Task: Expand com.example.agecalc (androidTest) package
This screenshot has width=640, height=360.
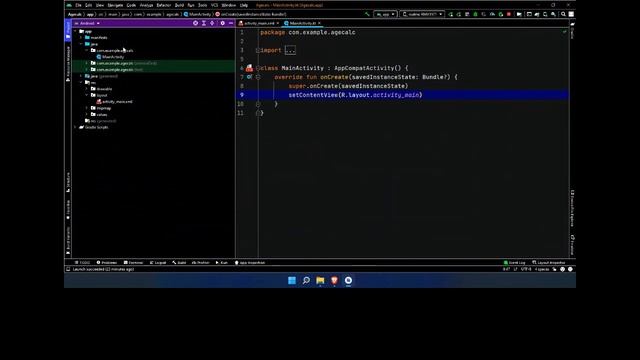Action: [x=87, y=63]
